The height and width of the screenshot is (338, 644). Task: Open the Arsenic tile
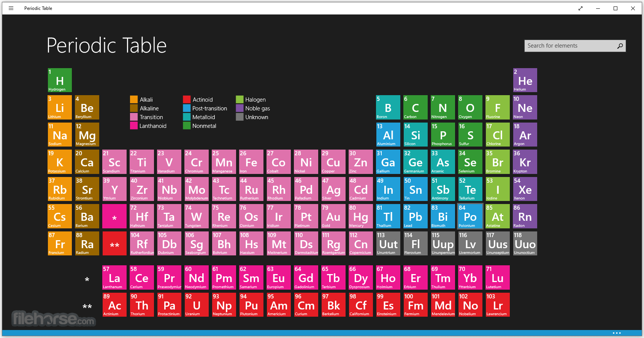pyautogui.click(x=443, y=162)
